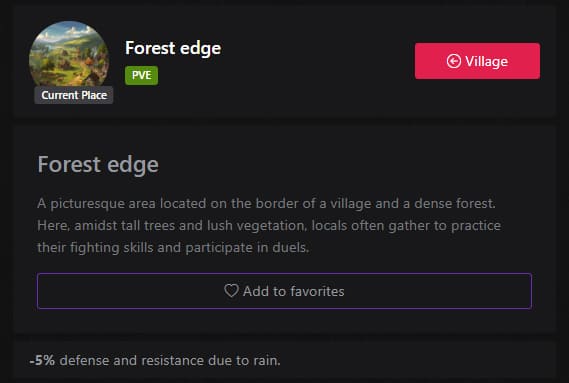Viewport: 569px width, 383px height.
Task: Click the white Forest edge title in header
Action: coord(173,48)
